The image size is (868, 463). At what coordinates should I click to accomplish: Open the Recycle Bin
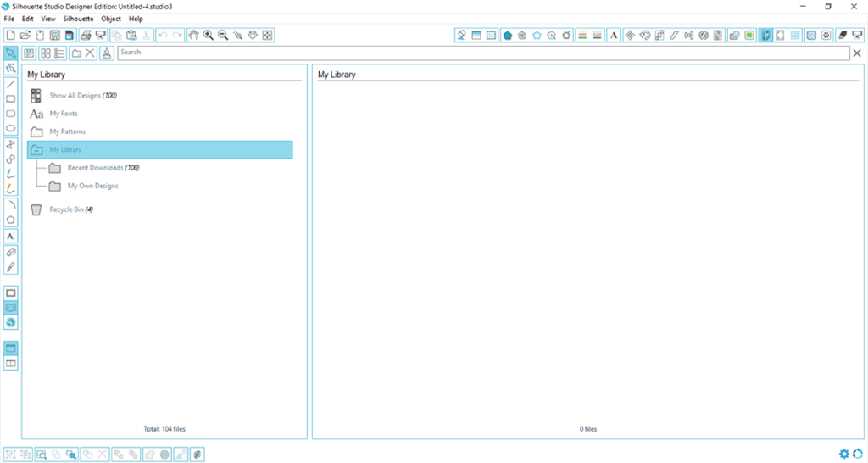pyautogui.click(x=71, y=209)
